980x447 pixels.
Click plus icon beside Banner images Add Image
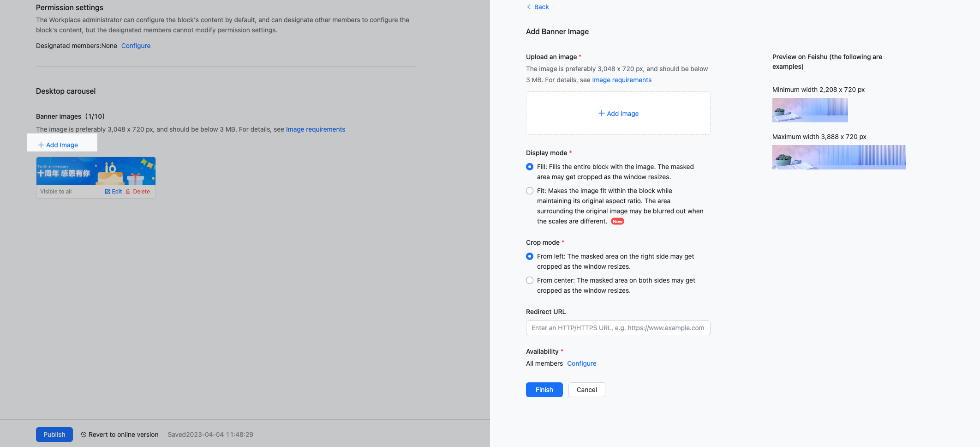tap(41, 145)
